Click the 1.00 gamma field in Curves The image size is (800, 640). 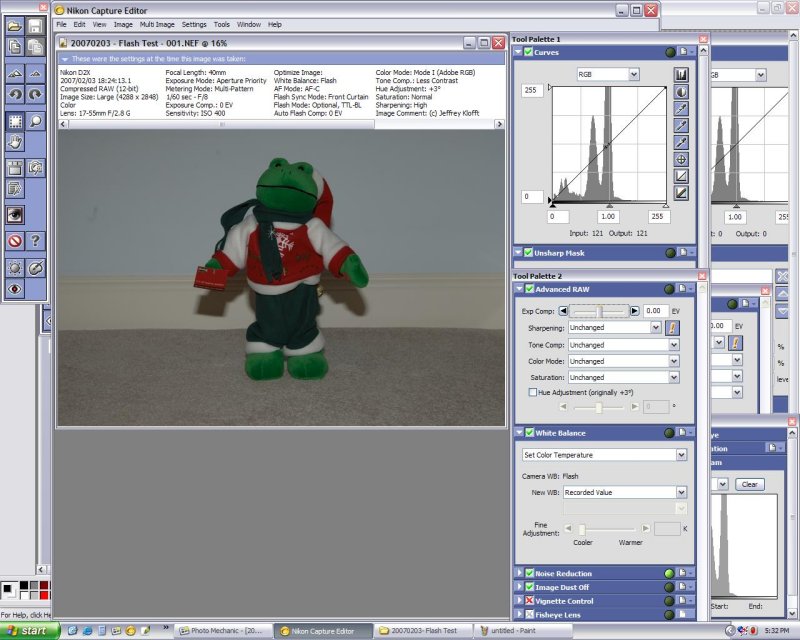(608, 216)
